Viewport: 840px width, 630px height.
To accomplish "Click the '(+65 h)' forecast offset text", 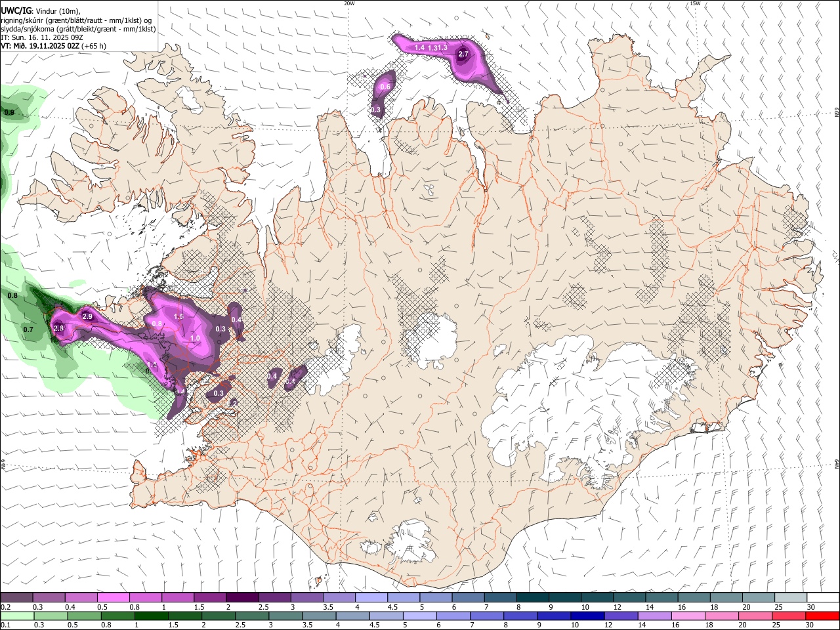I will (x=94, y=46).
